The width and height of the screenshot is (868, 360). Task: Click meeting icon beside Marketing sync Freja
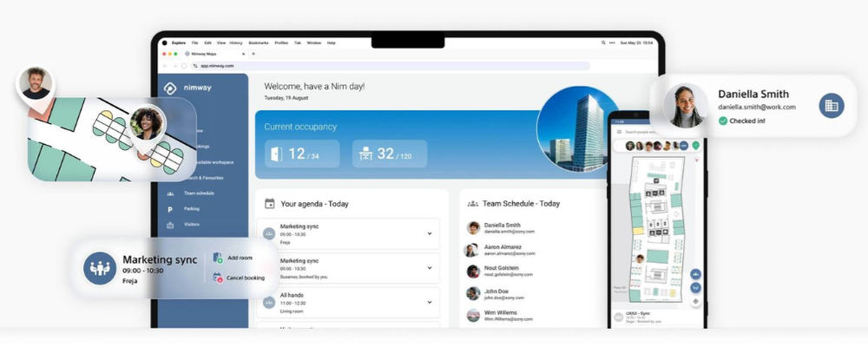(269, 234)
